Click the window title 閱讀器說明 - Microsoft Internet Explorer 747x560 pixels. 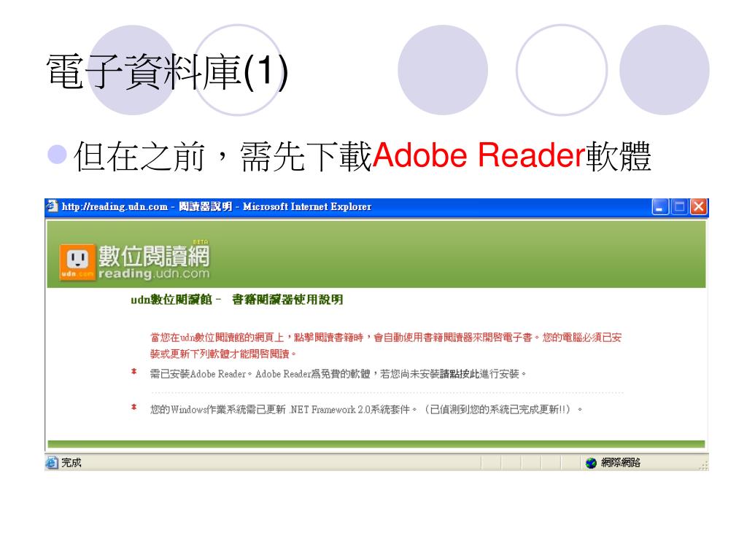tap(275, 206)
